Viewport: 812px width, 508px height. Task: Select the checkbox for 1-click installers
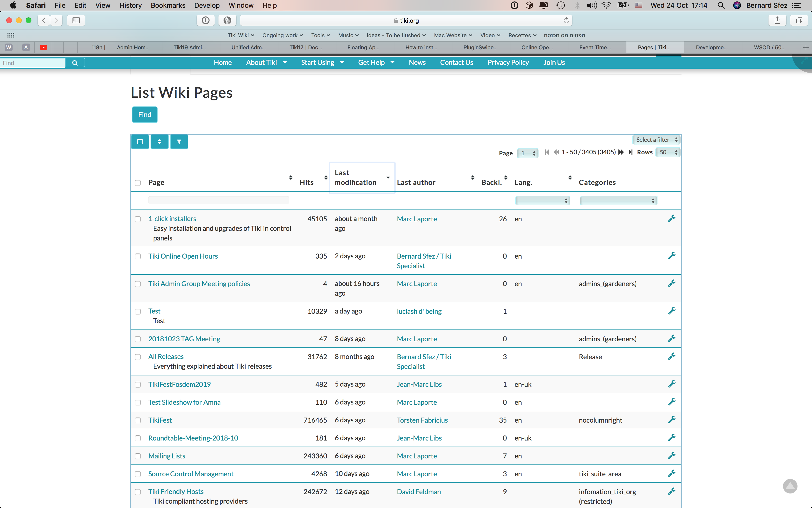138,219
